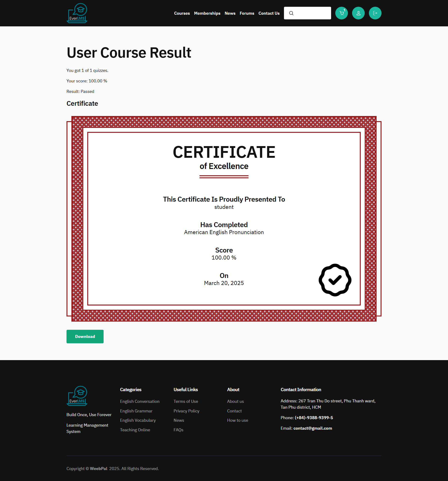Open the shopping cart icon
This screenshot has height=481, width=448.
click(341, 13)
